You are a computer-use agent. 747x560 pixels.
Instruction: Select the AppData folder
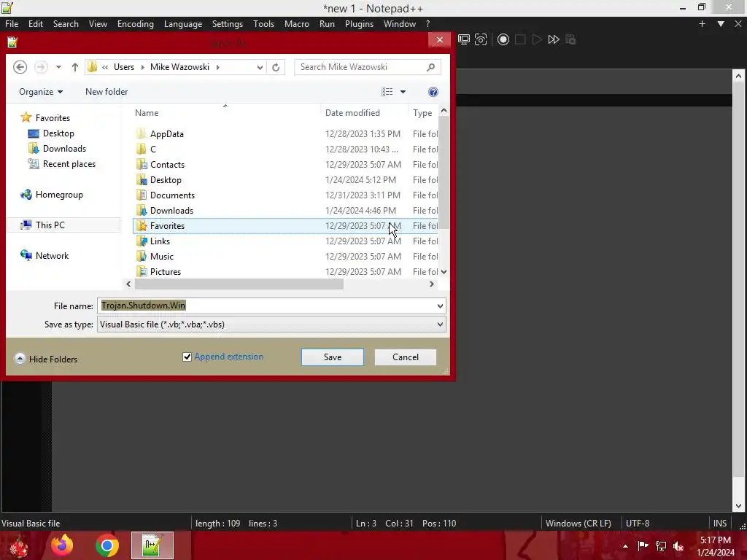[167, 134]
